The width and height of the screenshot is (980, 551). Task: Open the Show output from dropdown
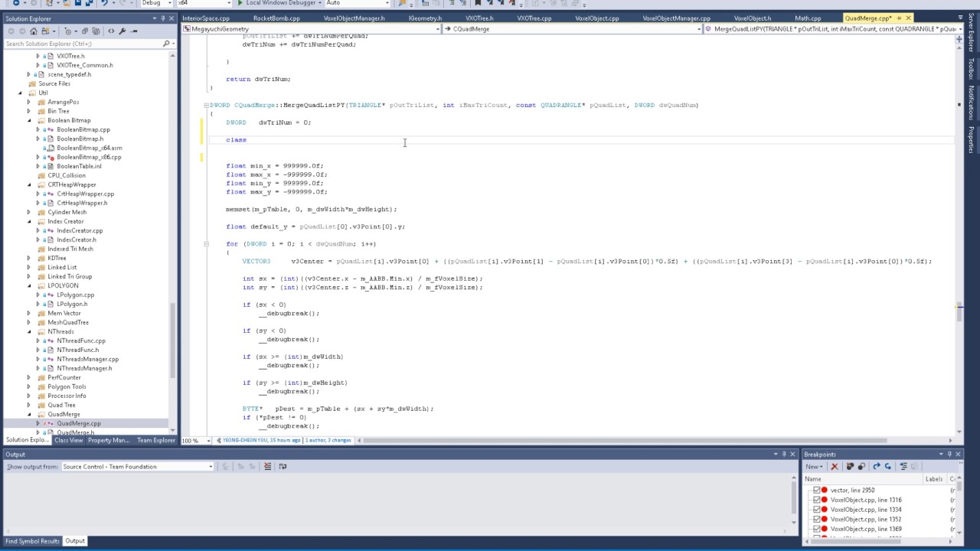point(138,466)
